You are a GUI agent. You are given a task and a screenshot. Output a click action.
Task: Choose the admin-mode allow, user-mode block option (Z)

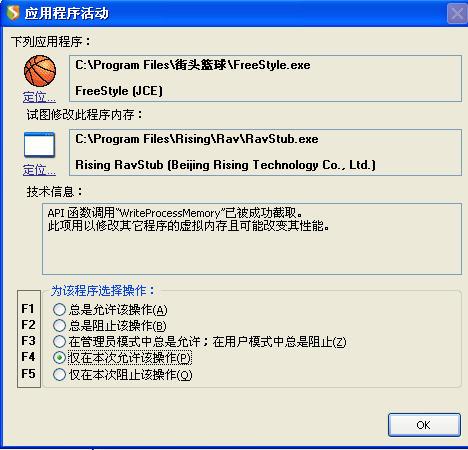(200, 342)
